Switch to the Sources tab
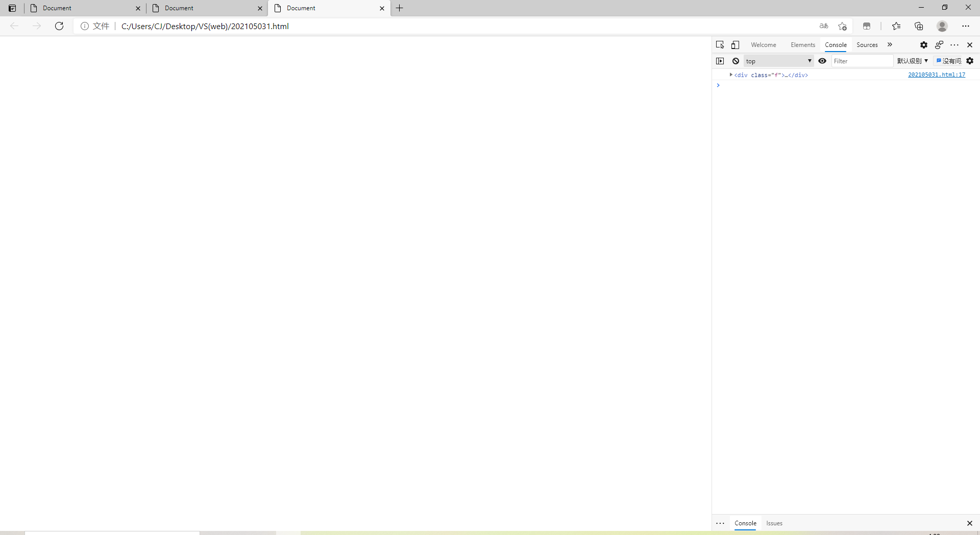 coord(867,45)
